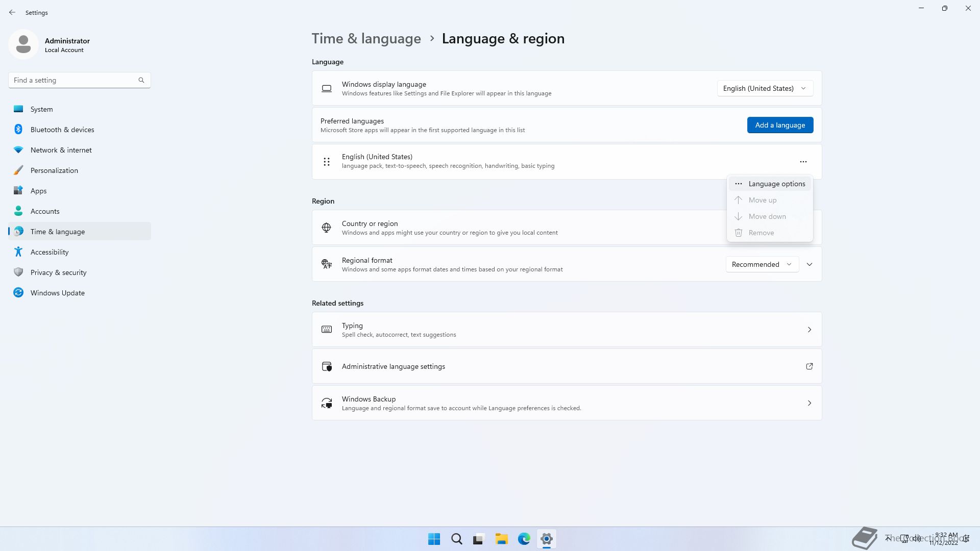Open the three-dot menu for English (United States)
This screenshot has height=551, width=980.
tap(803, 162)
